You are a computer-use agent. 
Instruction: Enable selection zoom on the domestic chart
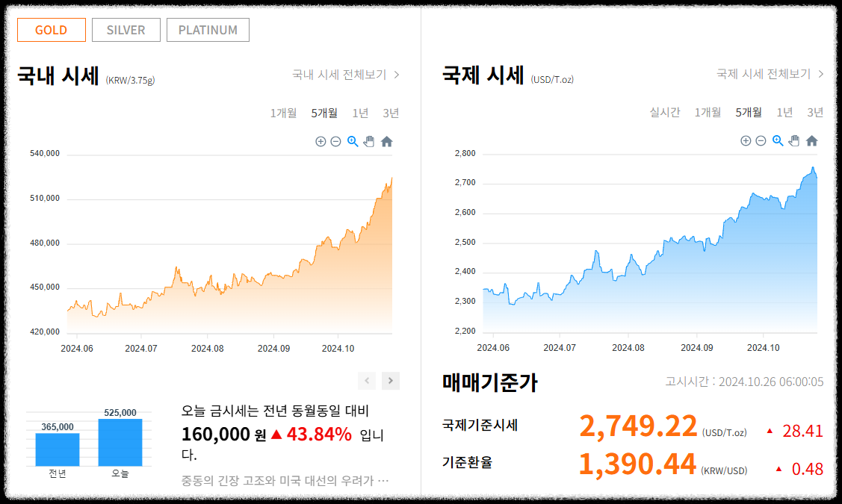[x=352, y=141]
